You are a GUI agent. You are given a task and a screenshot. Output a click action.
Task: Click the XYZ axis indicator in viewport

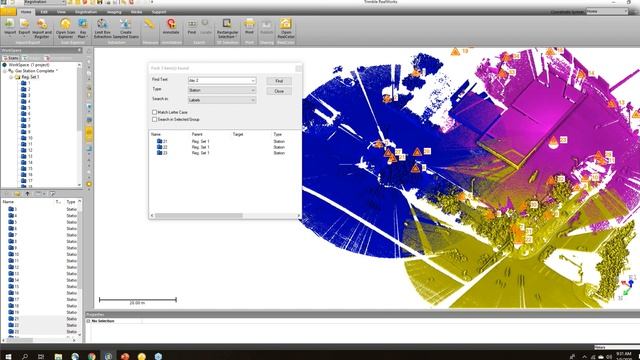tap(627, 288)
